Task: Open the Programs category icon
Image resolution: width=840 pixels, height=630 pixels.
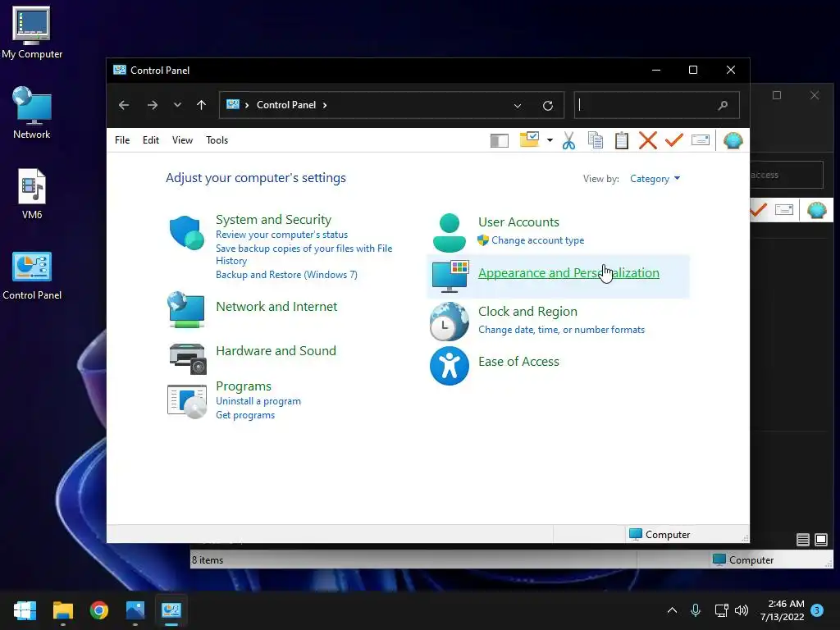Action: (187, 402)
